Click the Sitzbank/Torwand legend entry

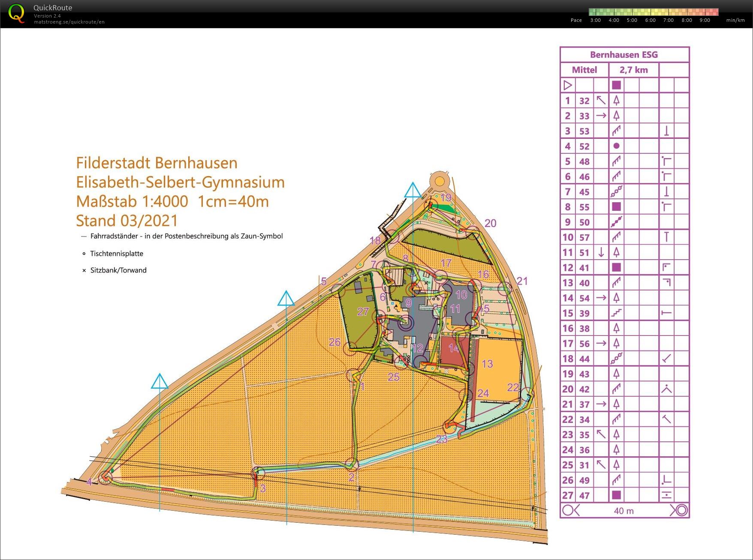pos(118,270)
